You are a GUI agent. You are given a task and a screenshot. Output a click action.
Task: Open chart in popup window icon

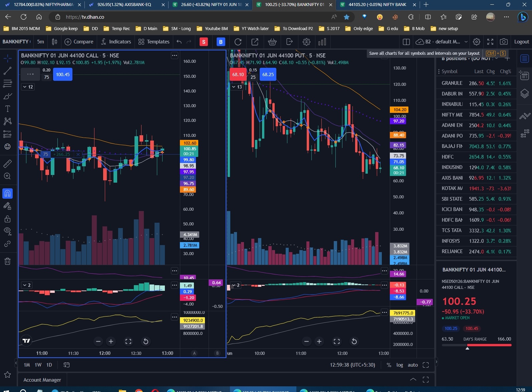coord(255,42)
